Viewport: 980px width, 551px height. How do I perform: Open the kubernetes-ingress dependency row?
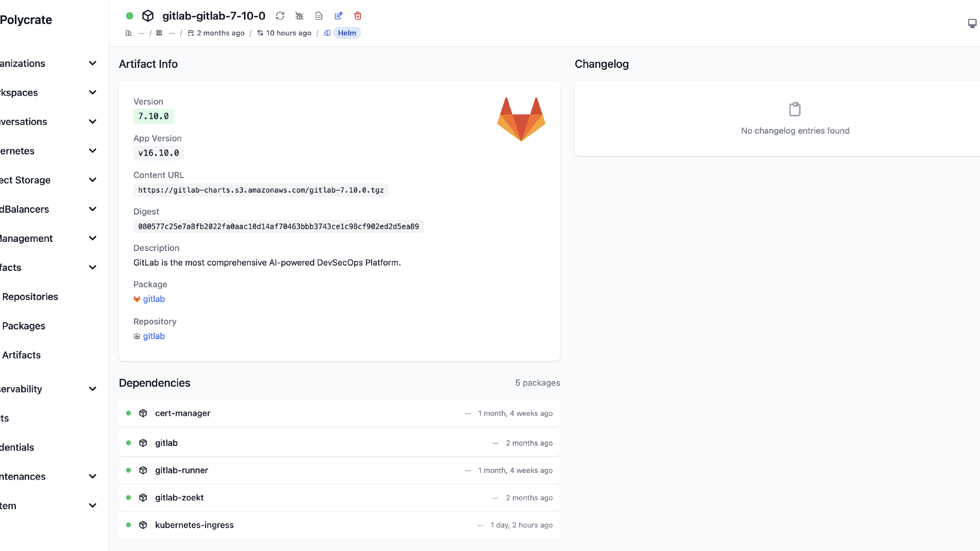pyautogui.click(x=194, y=525)
